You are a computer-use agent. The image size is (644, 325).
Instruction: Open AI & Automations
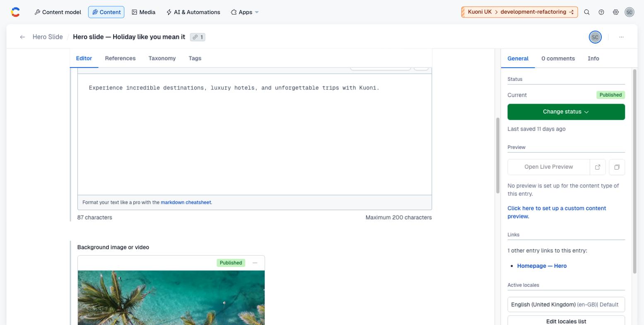[x=193, y=12]
